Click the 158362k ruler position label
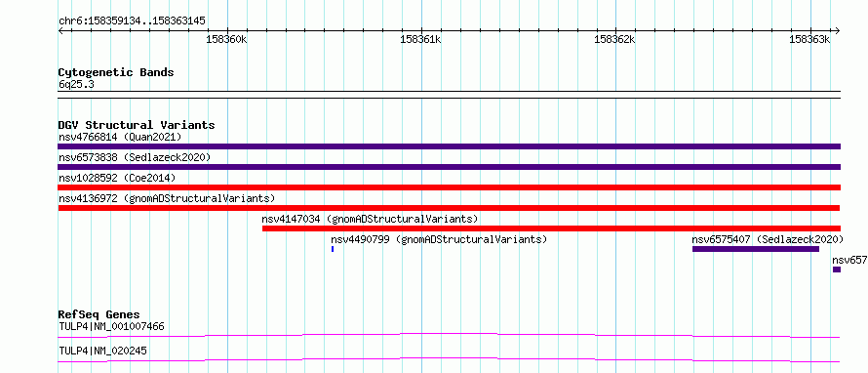 [614, 39]
